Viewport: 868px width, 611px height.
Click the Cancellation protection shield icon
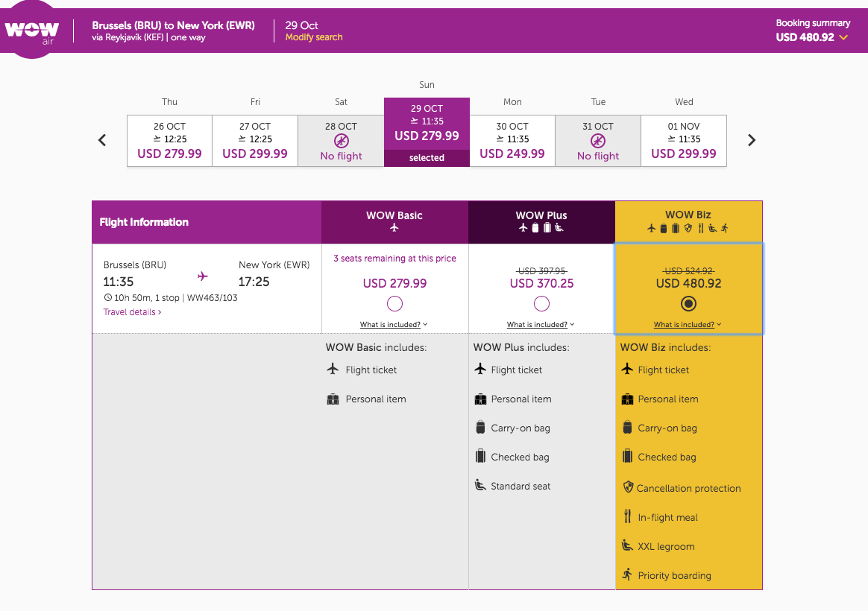[628, 487]
